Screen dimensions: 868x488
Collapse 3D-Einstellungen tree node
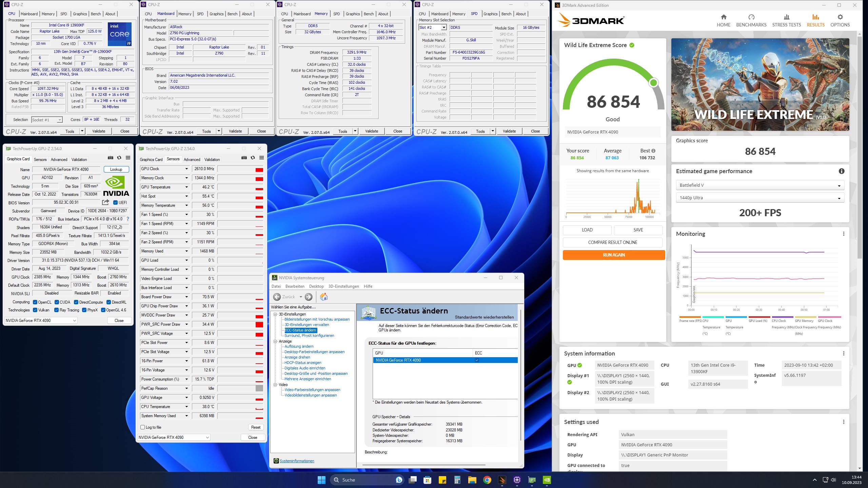tap(275, 314)
